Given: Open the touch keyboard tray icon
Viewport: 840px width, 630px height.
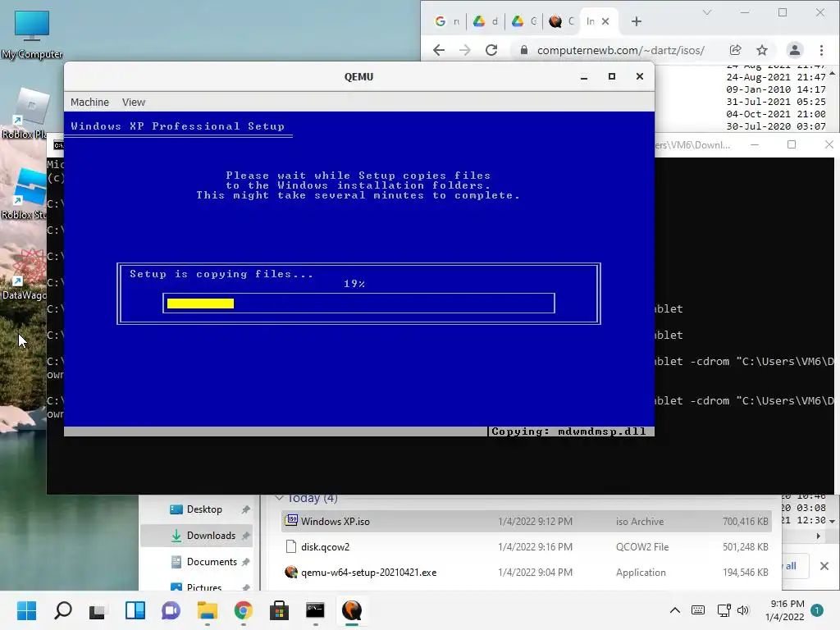Looking at the screenshot, I should pyautogui.click(x=698, y=610).
